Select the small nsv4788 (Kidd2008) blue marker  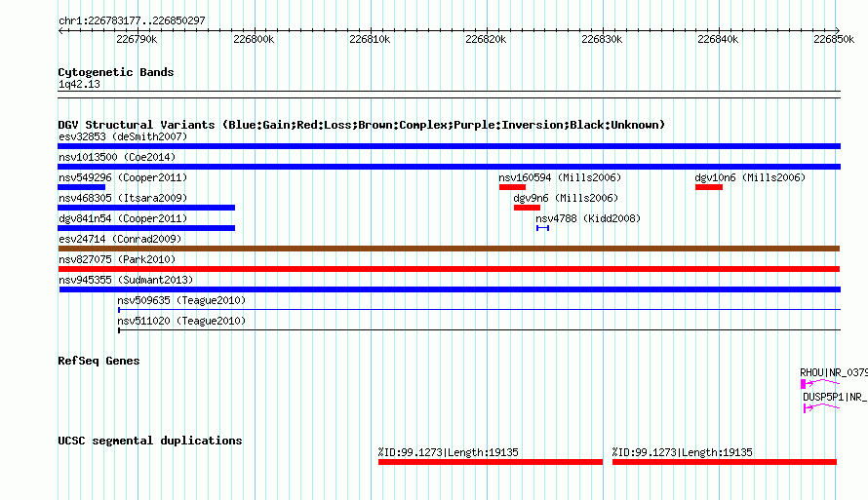click(x=542, y=228)
